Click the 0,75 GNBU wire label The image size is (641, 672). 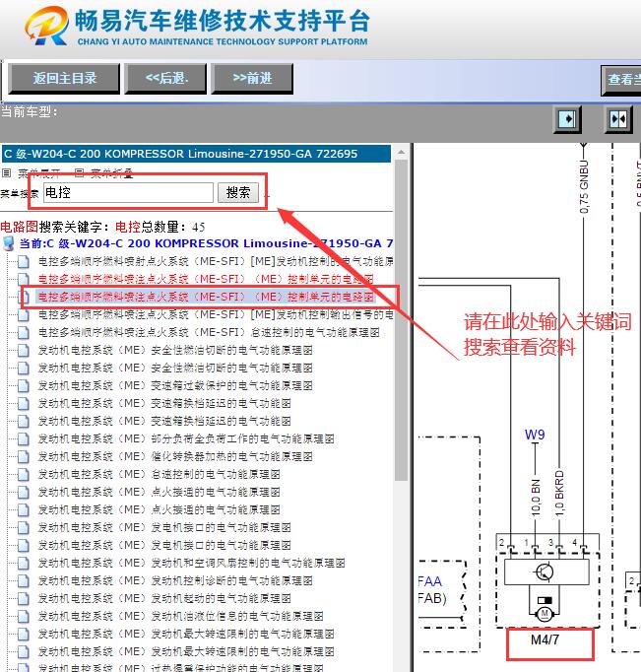(584, 187)
